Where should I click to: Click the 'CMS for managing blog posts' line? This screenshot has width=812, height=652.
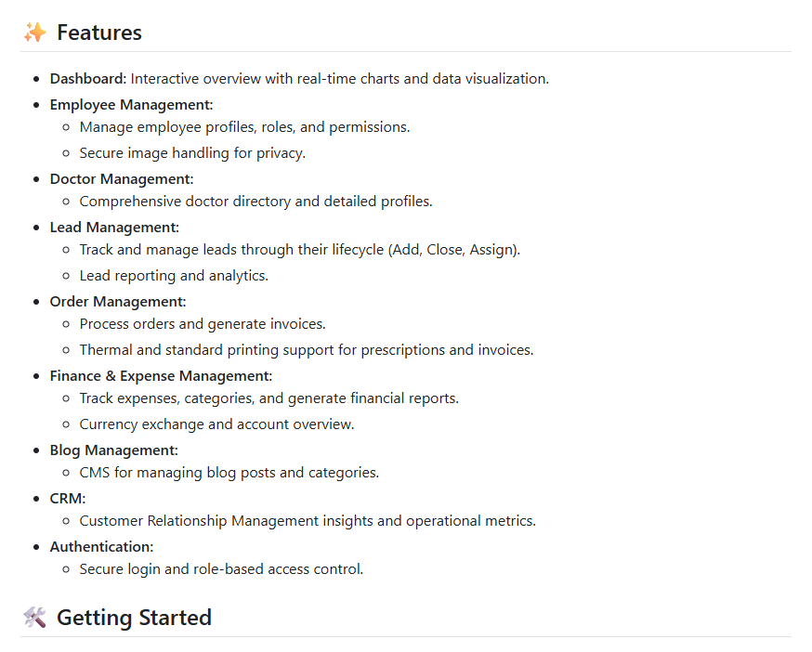click(x=229, y=473)
